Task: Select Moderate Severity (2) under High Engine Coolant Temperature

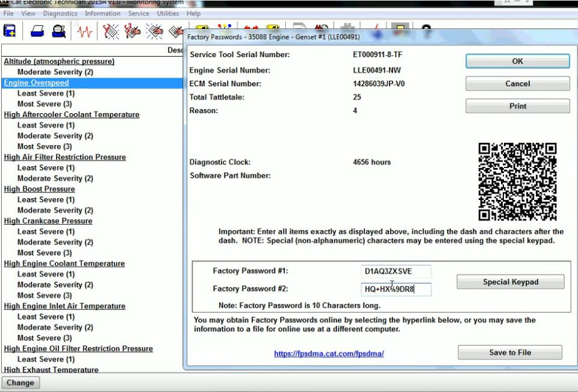Action: pyautogui.click(x=55, y=285)
